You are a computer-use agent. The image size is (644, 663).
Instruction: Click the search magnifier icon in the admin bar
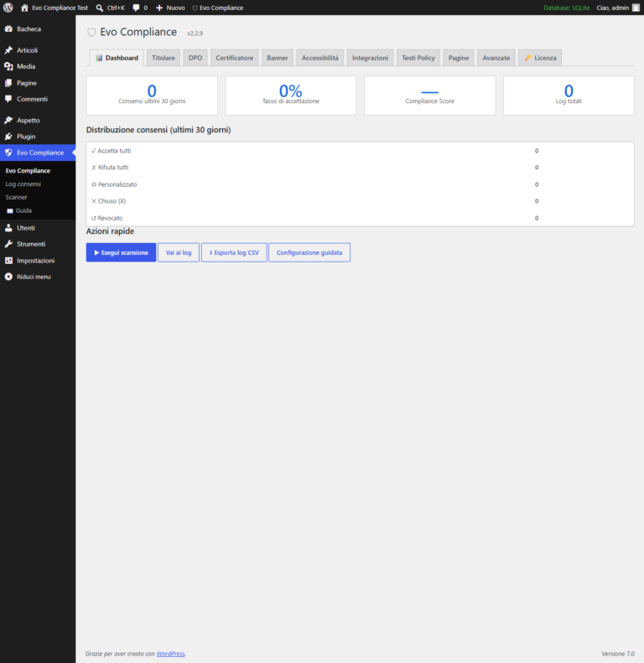pos(100,8)
